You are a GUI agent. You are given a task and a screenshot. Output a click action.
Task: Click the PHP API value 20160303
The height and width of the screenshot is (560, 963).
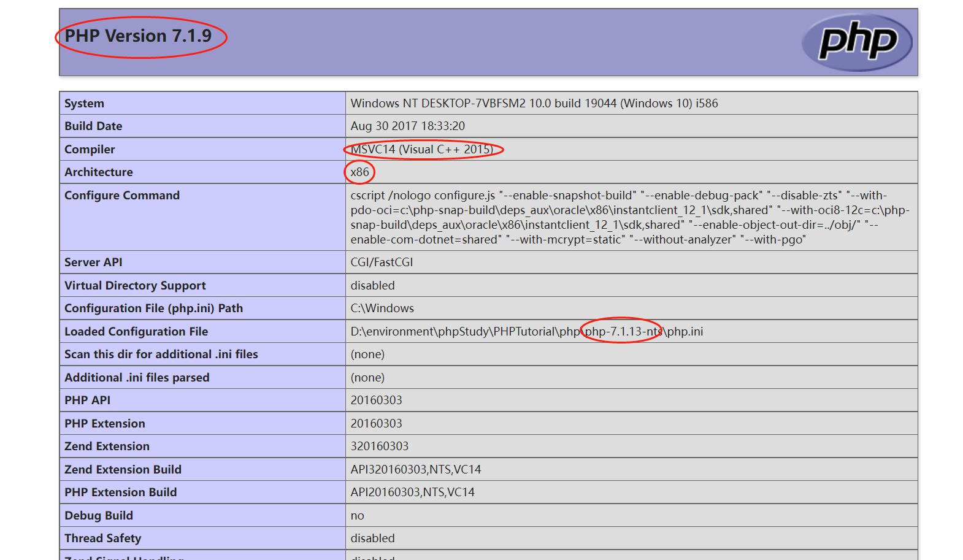tap(377, 401)
